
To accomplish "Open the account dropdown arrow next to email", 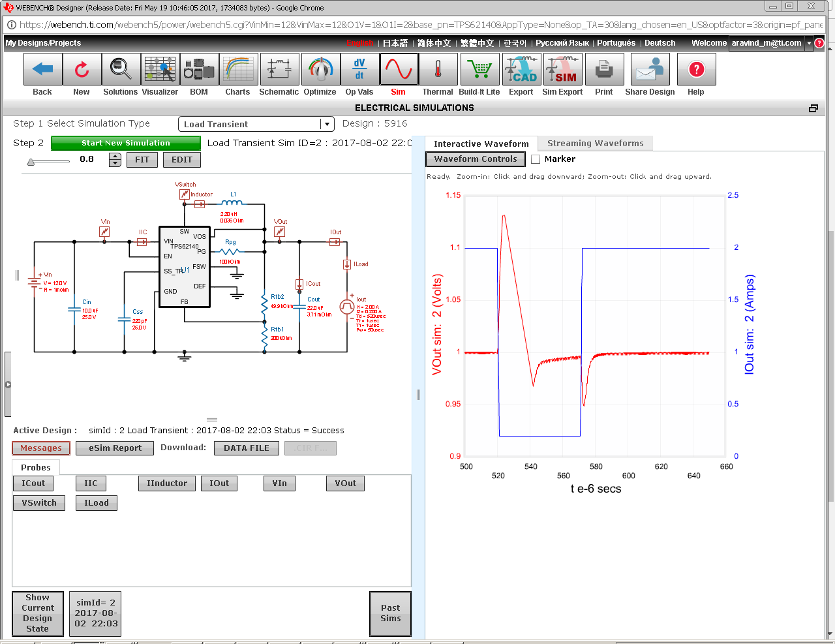I will pyautogui.click(x=809, y=43).
